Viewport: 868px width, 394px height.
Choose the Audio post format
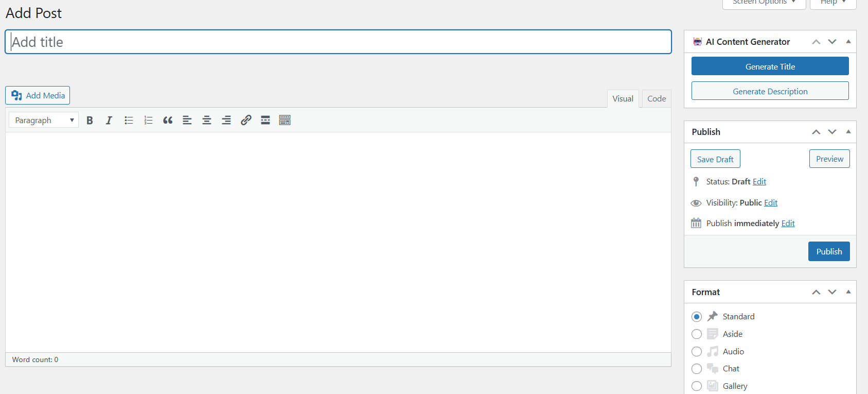697,352
